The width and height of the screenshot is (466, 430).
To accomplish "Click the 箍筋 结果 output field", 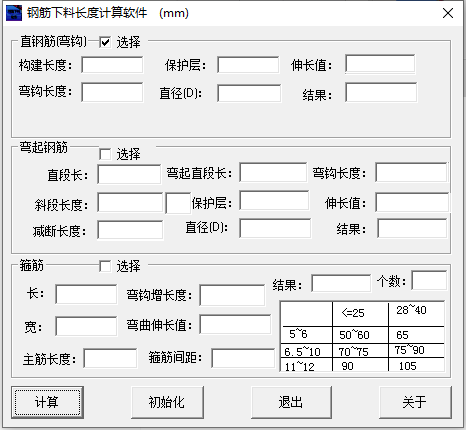I will pos(341,284).
